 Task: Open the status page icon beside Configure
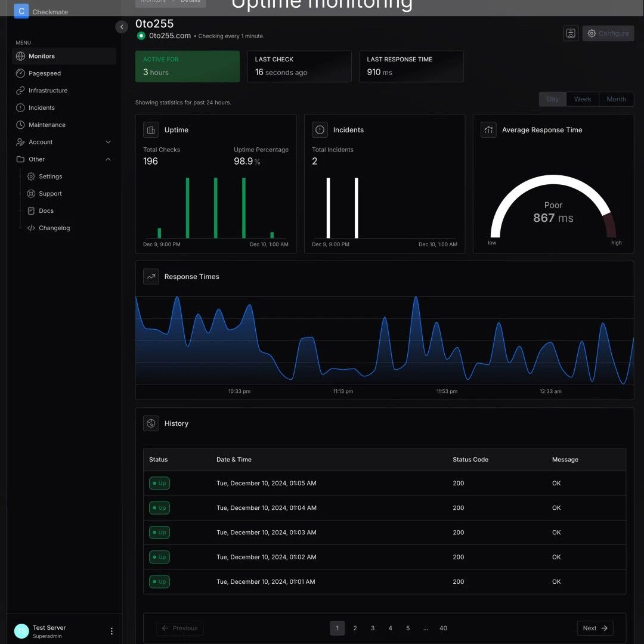571,33
